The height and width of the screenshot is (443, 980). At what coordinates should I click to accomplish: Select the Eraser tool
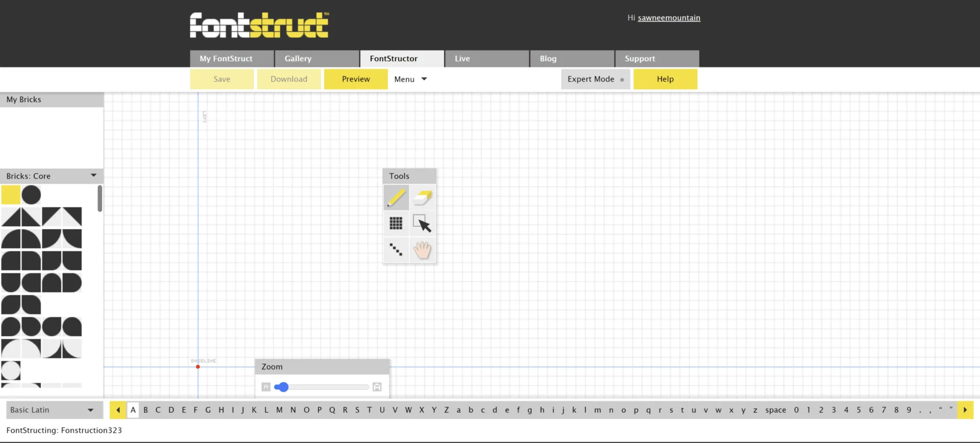click(x=423, y=197)
